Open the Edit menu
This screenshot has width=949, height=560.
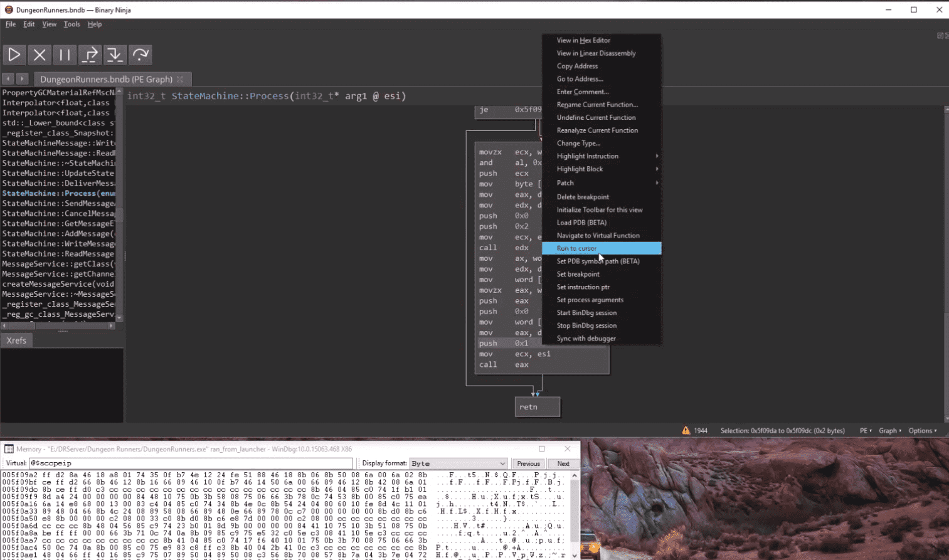pos(29,24)
